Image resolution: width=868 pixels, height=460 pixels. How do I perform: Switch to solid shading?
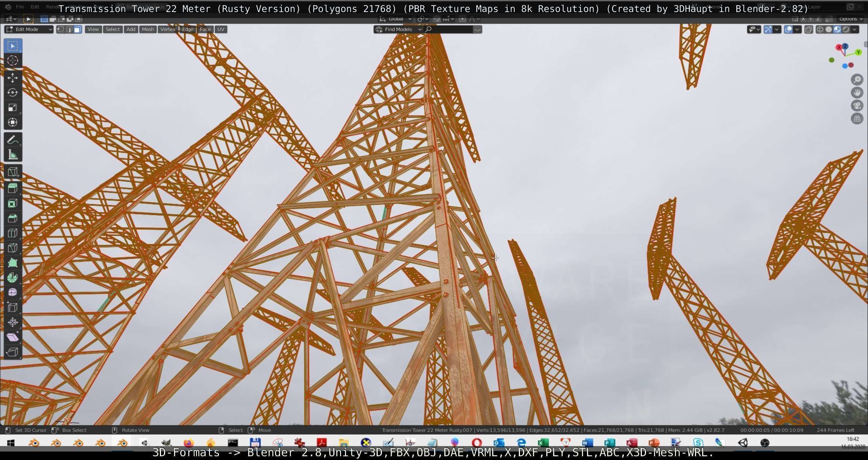pos(829,29)
